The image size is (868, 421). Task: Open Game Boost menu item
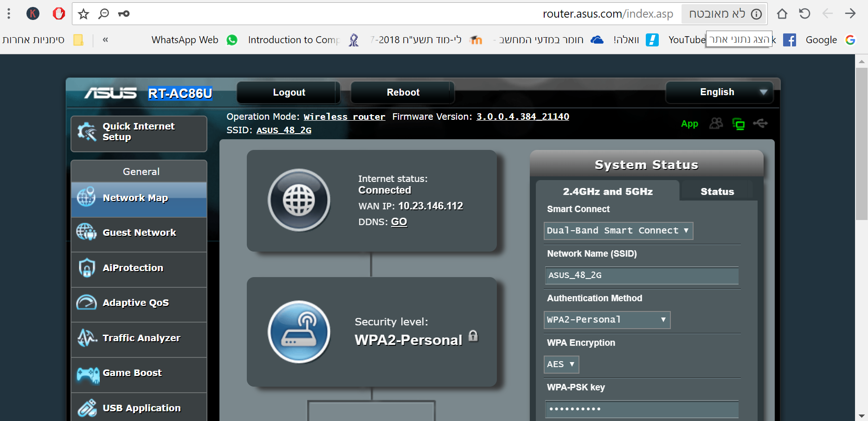pyautogui.click(x=139, y=374)
